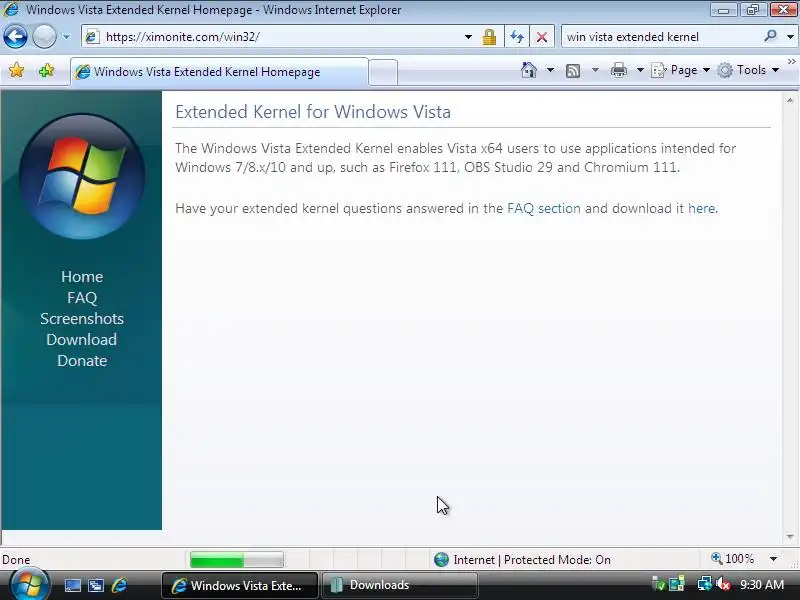Click the 'Done' status bar text
Screen dimensions: 800x600
(x=16, y=560)
